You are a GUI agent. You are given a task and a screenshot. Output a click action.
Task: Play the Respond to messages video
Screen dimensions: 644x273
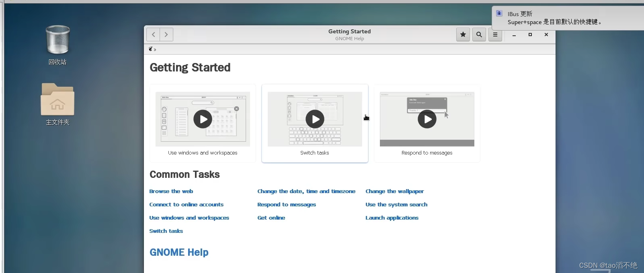click(x=427, y=119)
